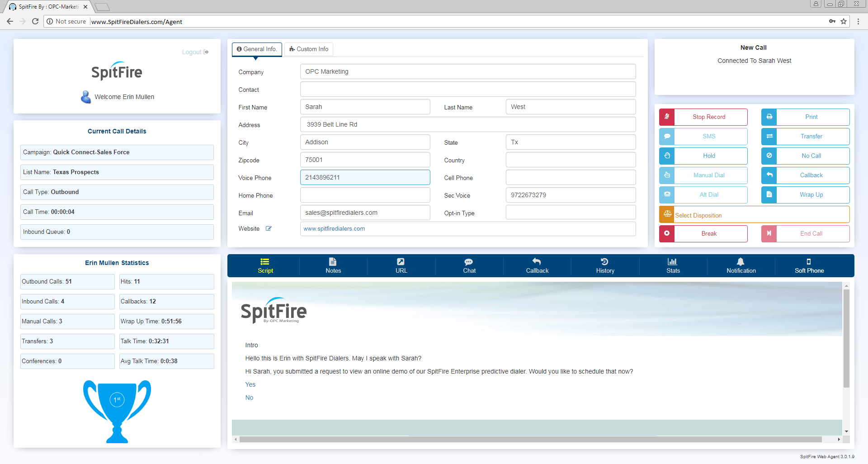Click the Print printer icon
This screenshot has height=464, width=868.
tap(769, 117)
